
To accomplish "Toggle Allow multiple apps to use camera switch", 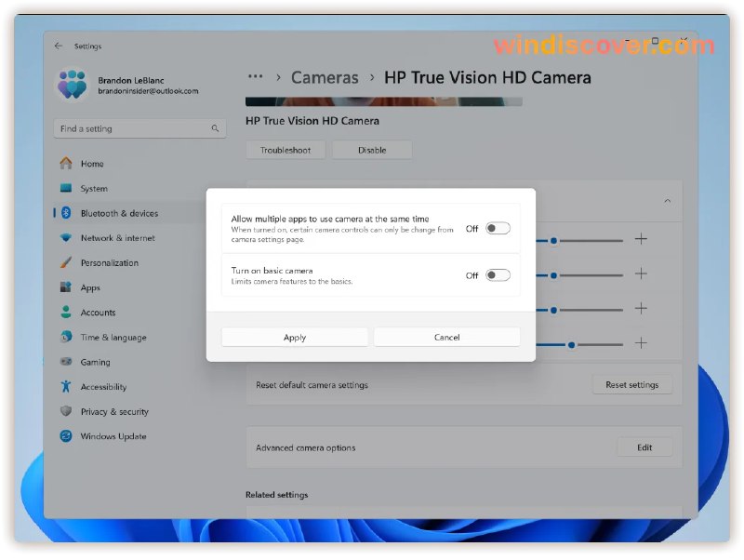I will pyautogui.click(x=498, y=228).
